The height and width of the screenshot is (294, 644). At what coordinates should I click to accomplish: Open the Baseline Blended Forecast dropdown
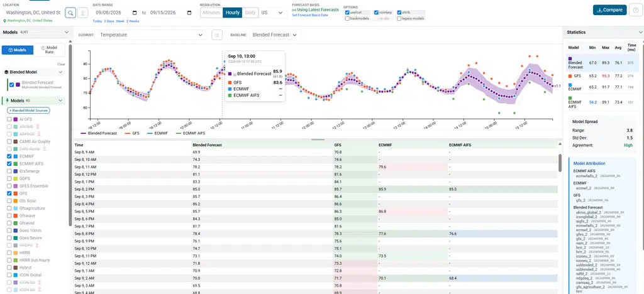click(275, 35)
